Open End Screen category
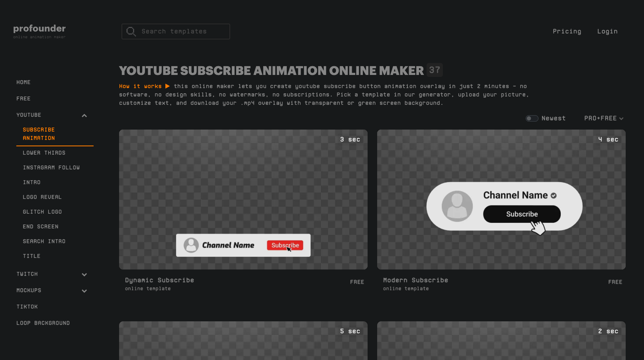This screenshot has height=360, width=644. point(41,226)
